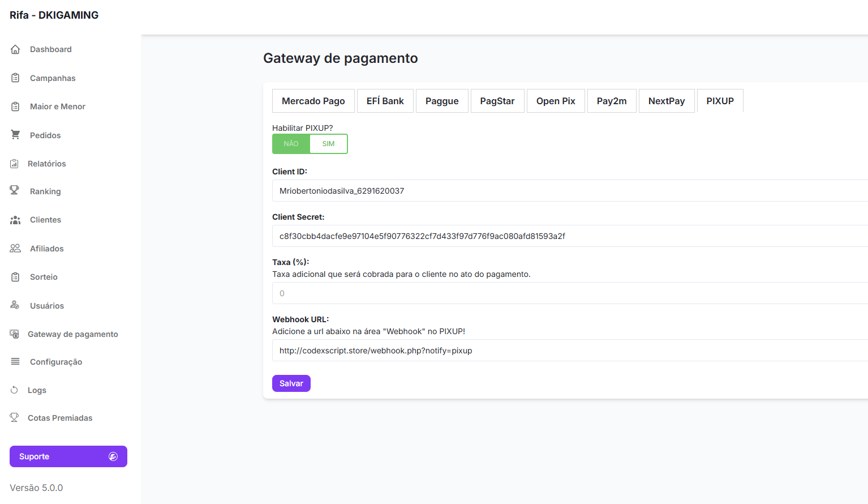Set Habilitar PIXUP to SIM
868x504 pixels.
[328, 144]
